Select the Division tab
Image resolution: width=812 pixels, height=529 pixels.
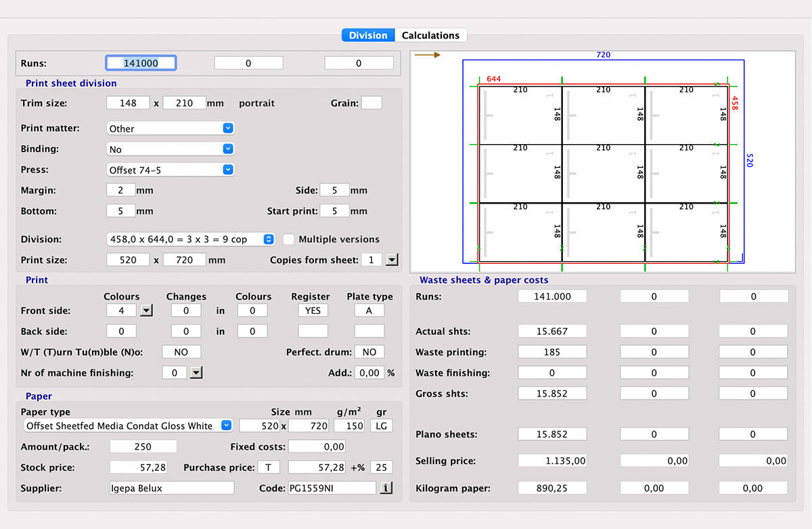[x=368, y=35]
